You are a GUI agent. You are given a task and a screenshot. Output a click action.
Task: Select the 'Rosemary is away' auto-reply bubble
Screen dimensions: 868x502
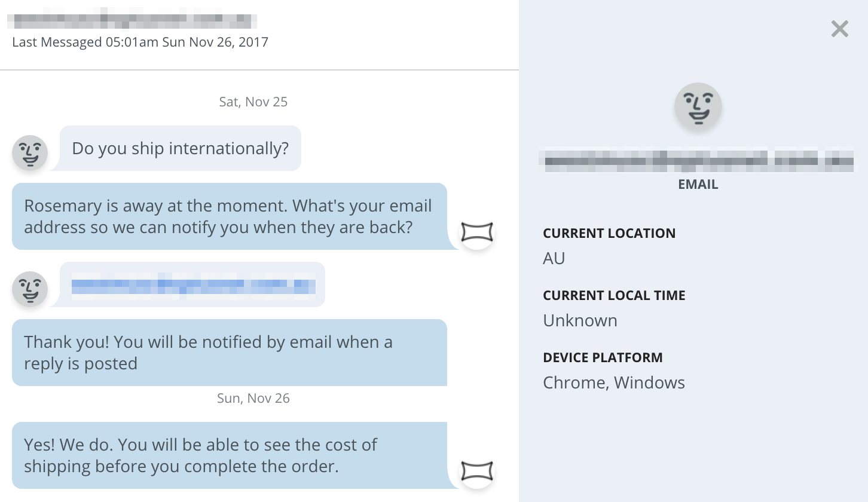[229, 216]
